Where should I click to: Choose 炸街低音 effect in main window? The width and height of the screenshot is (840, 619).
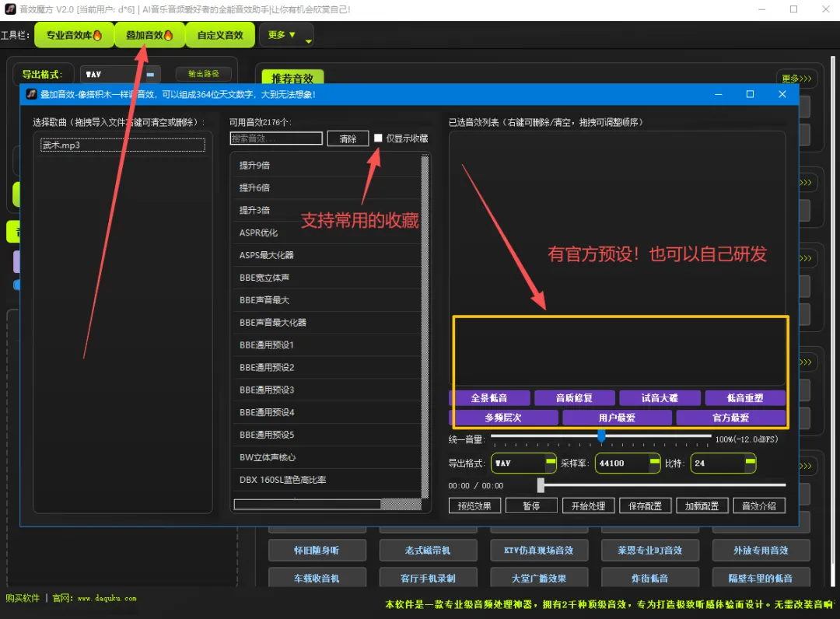pyautogui.click(x=649, y=578)
